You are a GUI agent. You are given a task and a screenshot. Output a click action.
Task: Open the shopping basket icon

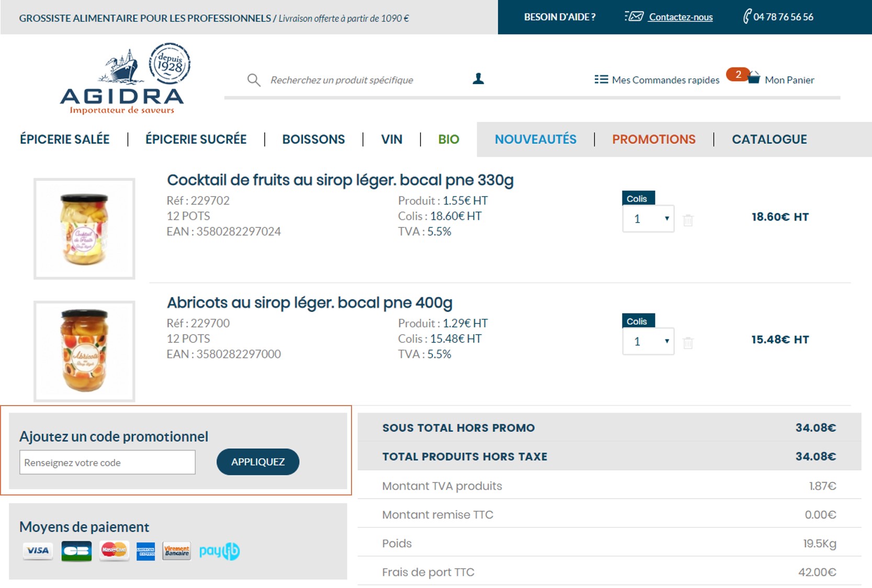coord(754,78)
